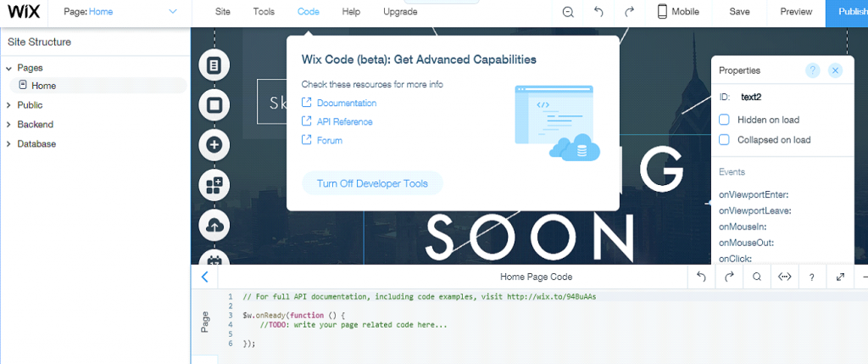The image size is (868, 364).
Task: Save the site
Action: tap(739, 12)
